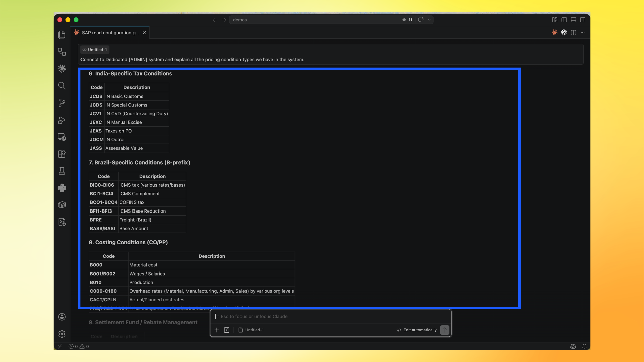
Task: Open the Testing flask icon
Action: click(x=62, y=171)
